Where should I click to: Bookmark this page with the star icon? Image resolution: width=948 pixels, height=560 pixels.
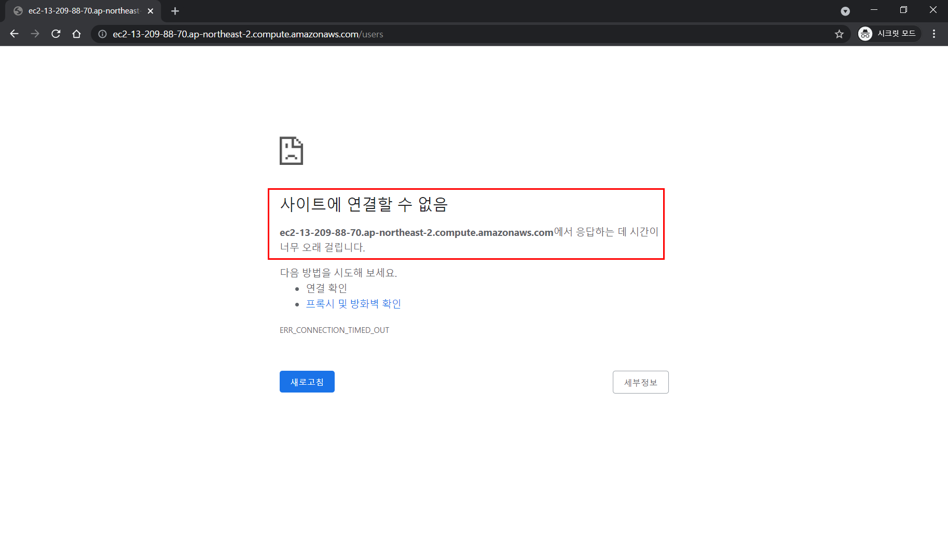tap(839, 34)
